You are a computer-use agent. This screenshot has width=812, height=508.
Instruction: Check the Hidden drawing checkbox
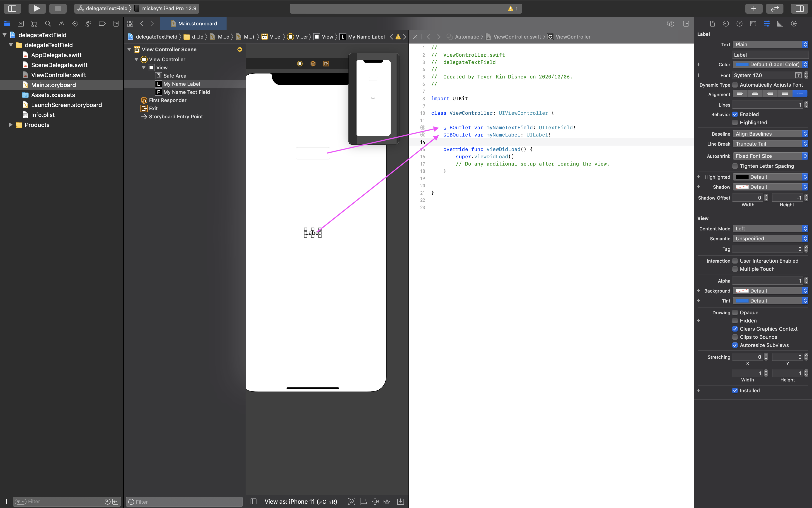click(735, 321)
